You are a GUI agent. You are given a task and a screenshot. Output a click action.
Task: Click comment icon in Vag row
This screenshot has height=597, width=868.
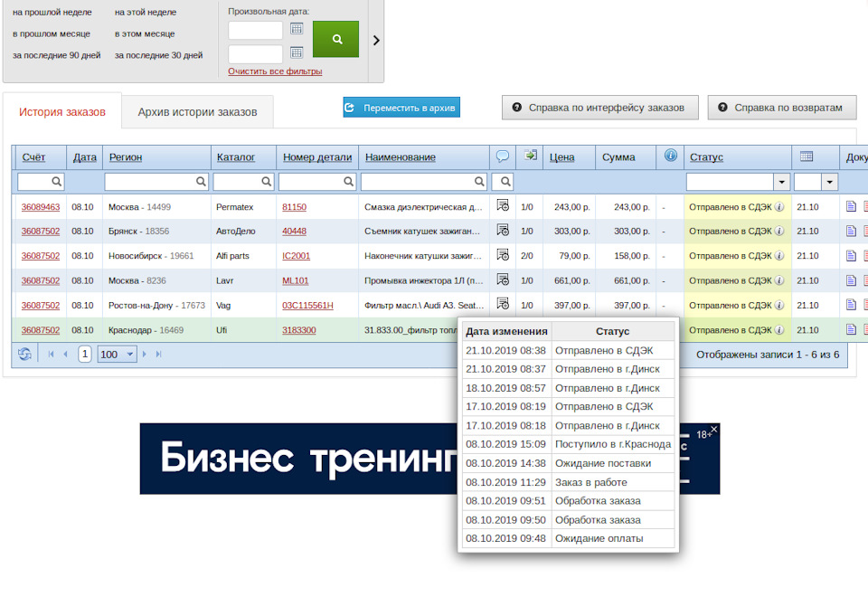pos(503,304)
